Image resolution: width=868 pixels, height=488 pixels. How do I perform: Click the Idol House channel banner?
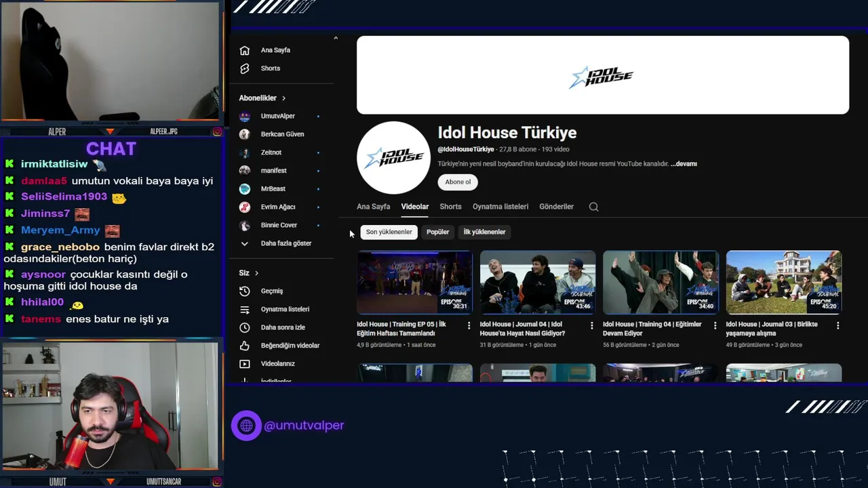(603, 75)
